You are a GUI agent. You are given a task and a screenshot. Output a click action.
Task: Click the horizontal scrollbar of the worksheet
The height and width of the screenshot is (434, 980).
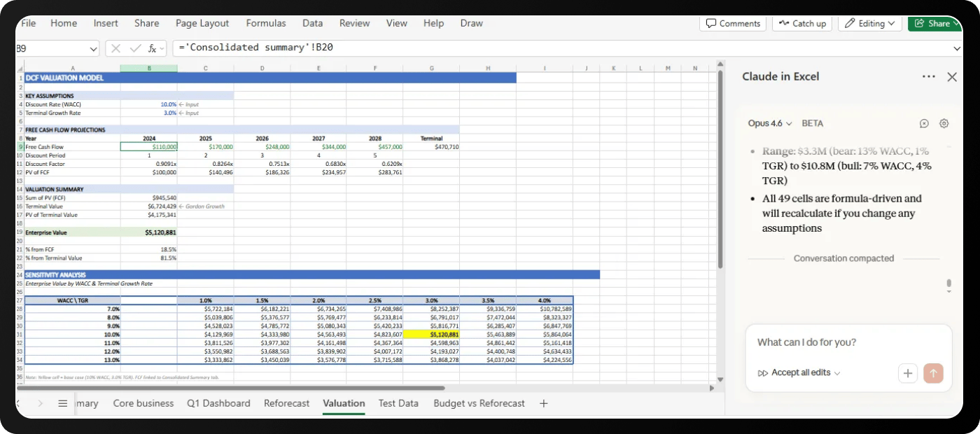click(232, 387)
